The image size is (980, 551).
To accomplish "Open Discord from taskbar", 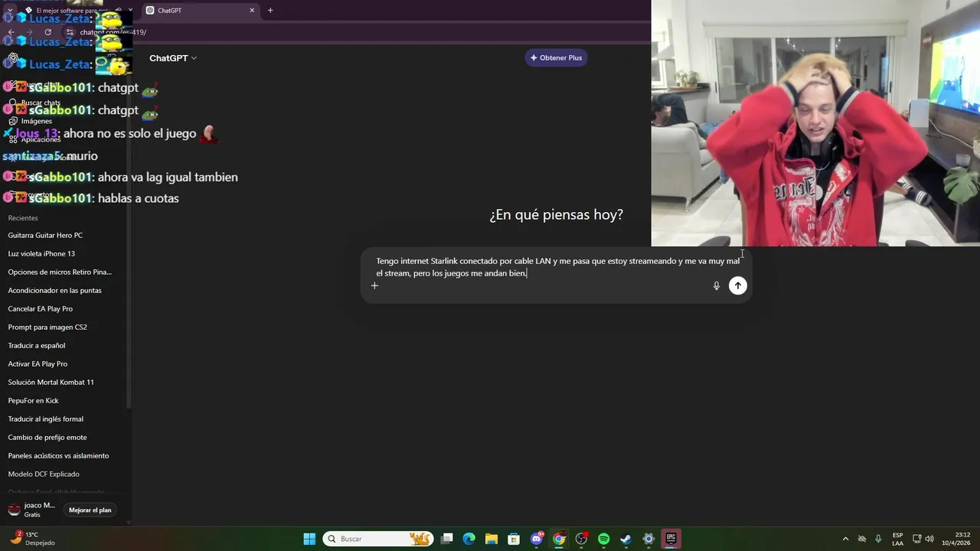I will 537,539.
